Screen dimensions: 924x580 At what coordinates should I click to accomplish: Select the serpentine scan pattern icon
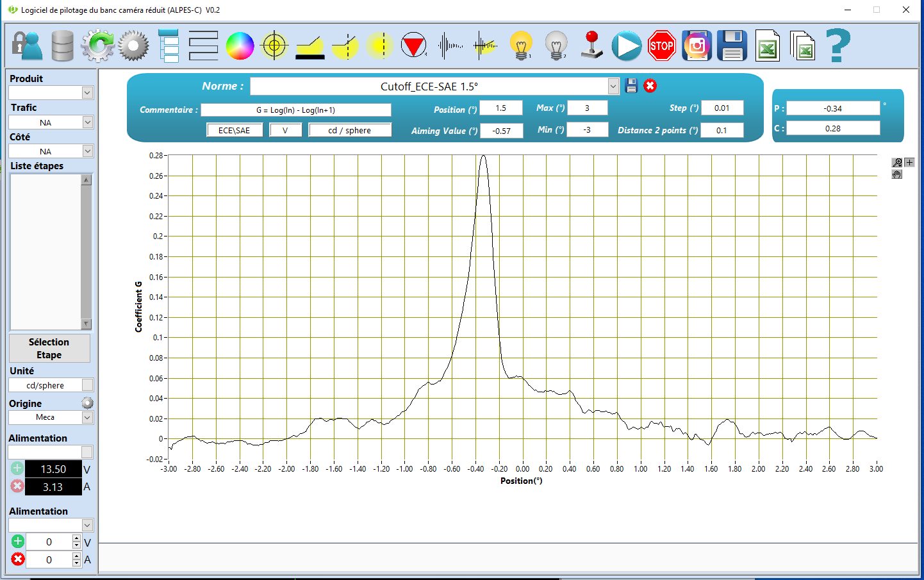click(x=203, y=46)
